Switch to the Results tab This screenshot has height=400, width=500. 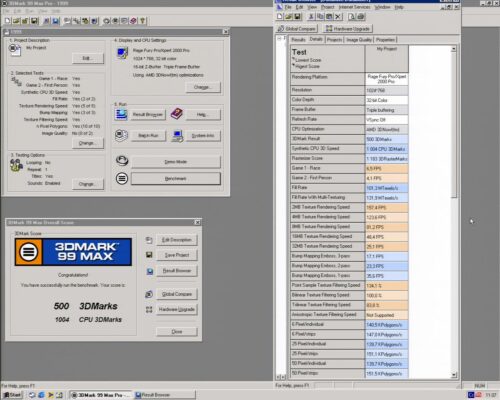click(298, 40)
